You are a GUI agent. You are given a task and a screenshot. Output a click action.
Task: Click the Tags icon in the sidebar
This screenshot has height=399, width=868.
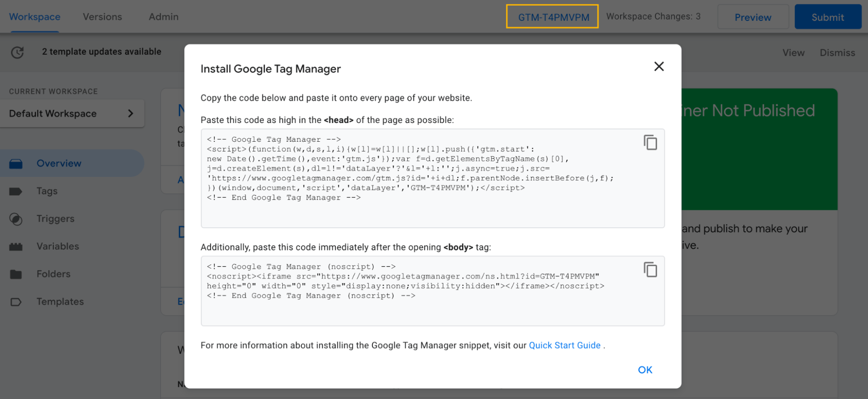point(16,191)
